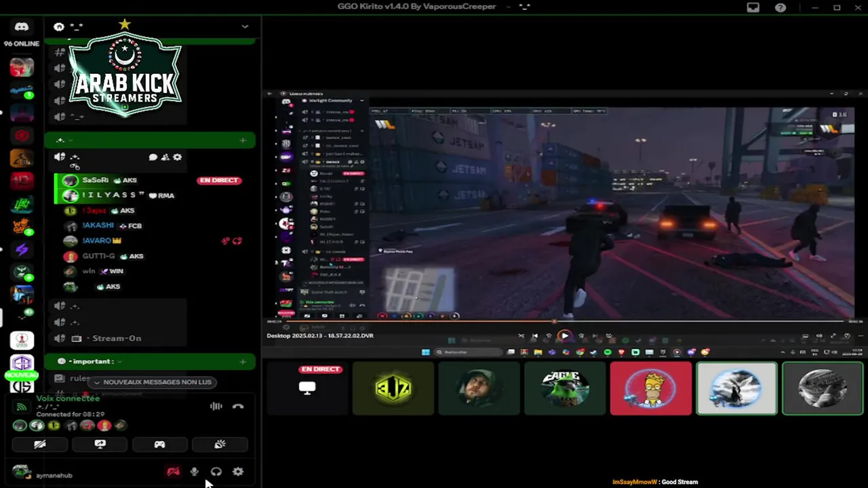Screen dimensions: 868x488
Task: Open the server dropdown chevron in header
Action: pos(245,26)
